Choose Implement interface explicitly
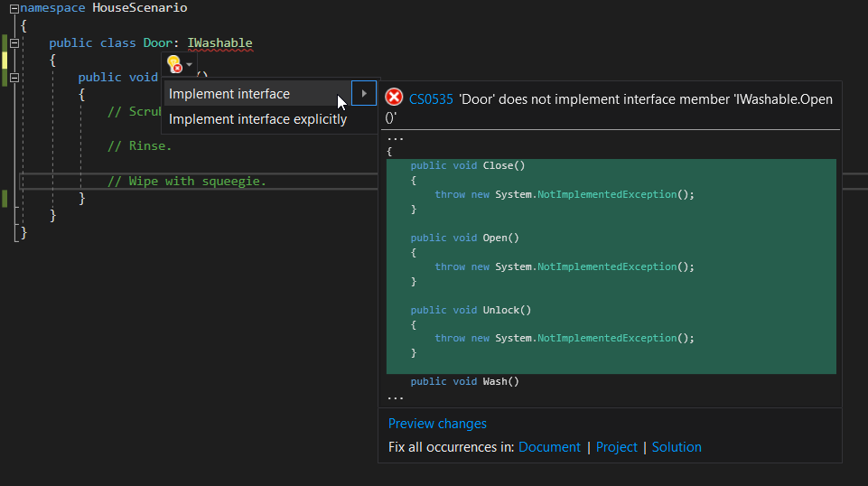The height and width of the screenshot is (486, 868). (258, 119)
